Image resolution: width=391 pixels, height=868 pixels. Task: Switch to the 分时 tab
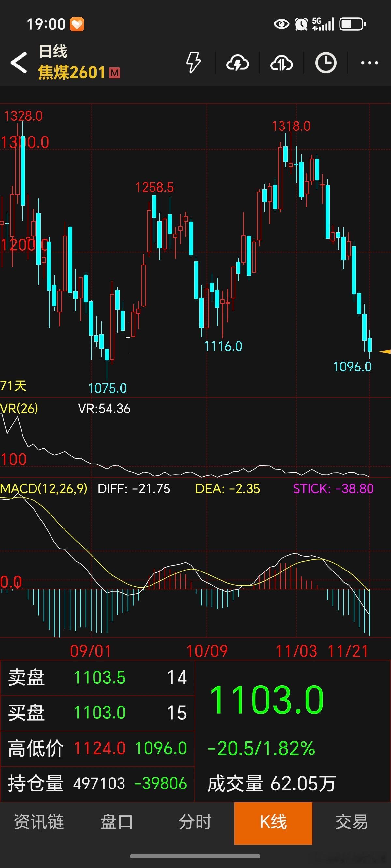tap(195, 821)
